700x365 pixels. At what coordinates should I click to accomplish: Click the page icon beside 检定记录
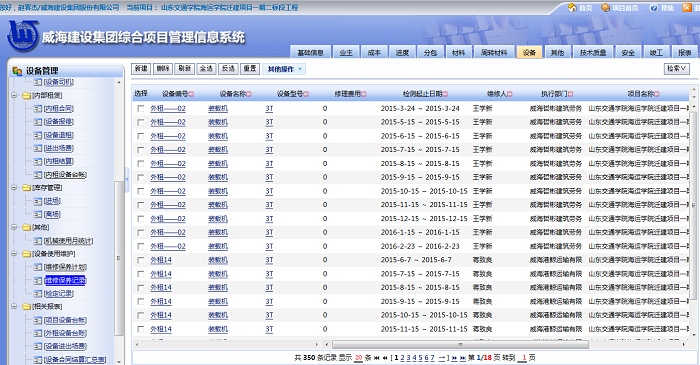(38, 294)
